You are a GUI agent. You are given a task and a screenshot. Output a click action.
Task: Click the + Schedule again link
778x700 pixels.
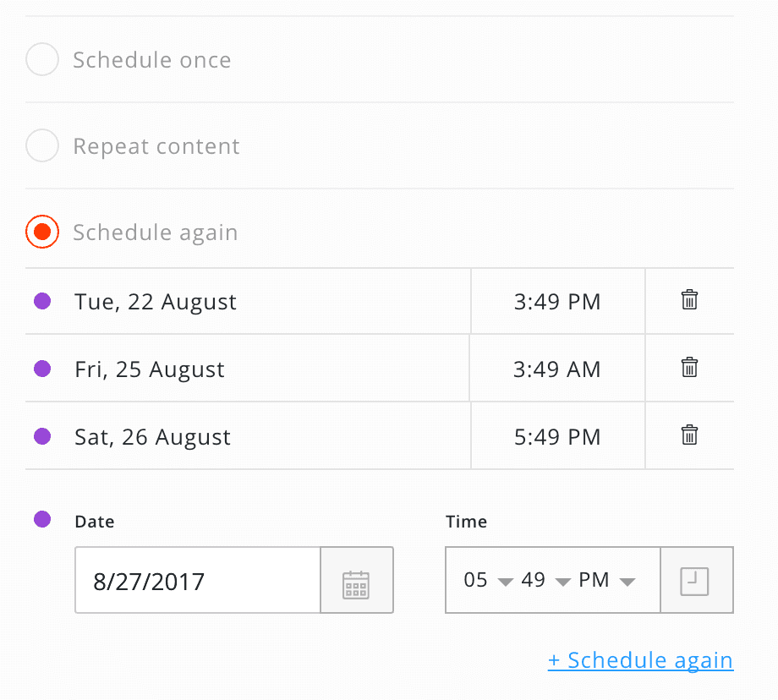[x=640, y=660]
